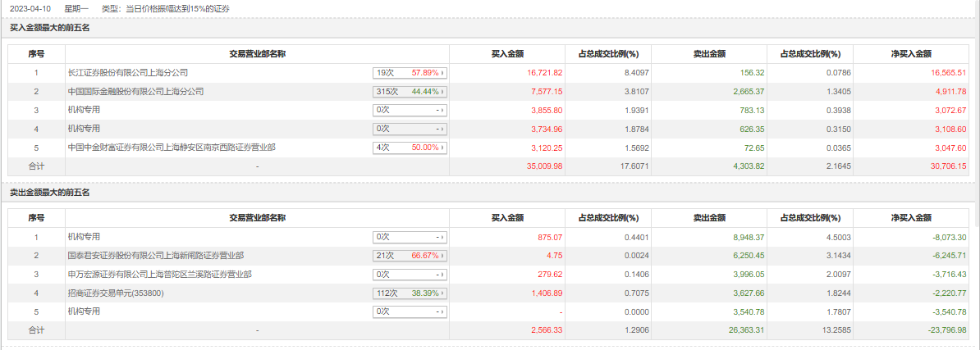This screenshot has height=350, width=980.
Task: Open 申万宏源 上海普陀区兰溪路证券营业部
Action: (159, 275)
